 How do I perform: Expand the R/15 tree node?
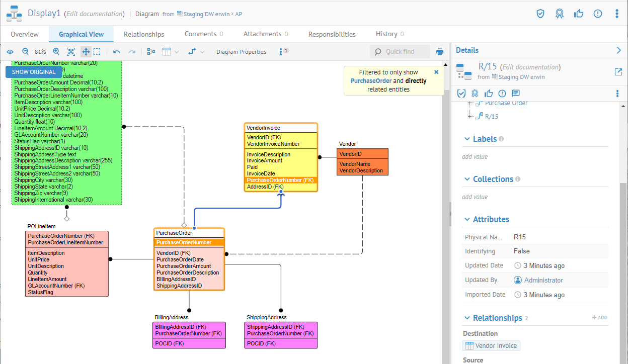point(470,117)
